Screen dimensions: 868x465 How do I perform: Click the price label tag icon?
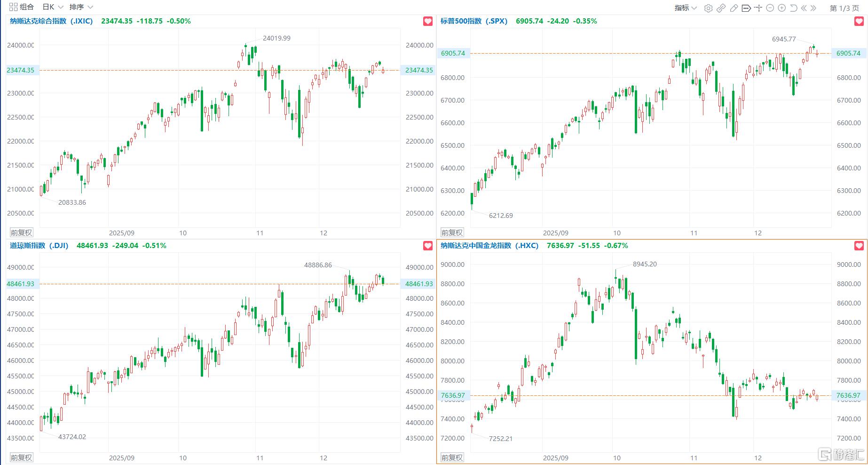click(x=746, y=8)
